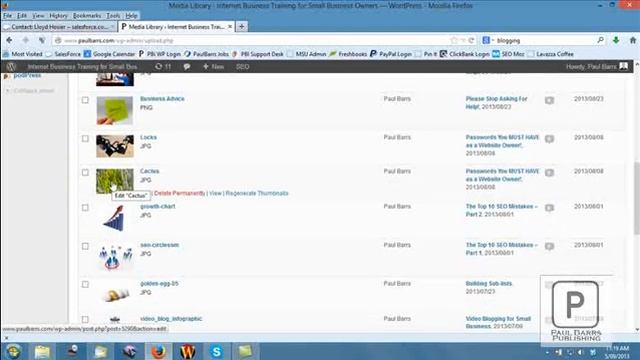This screenshot has height=360, width=640.
Task: Open a new browser tab with plus
Action: [242, 27]
